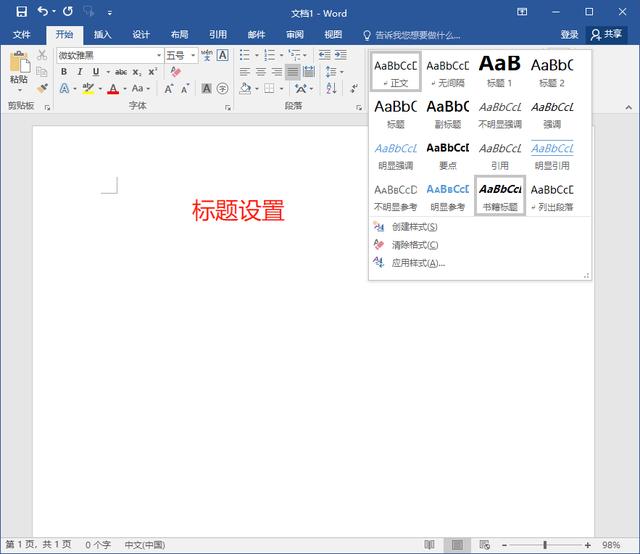
Task: Toggle bold formatting
Action: tap(64, 72)
